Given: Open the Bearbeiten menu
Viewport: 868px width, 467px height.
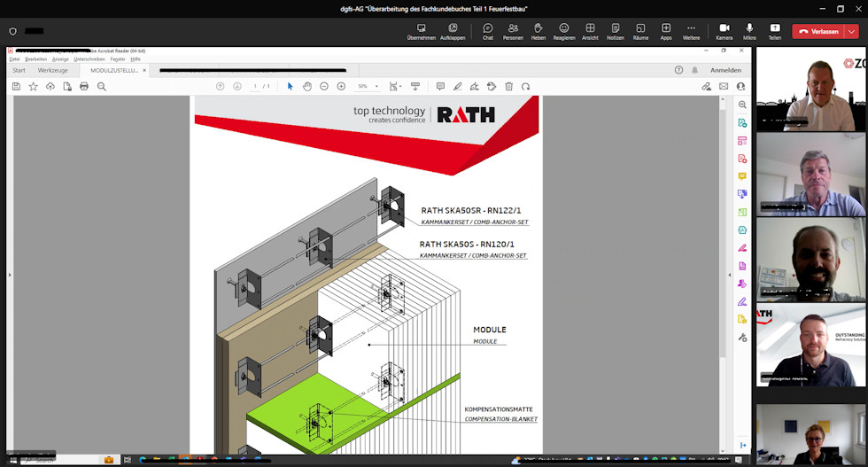Looking at the screenshot, I should pyautogui.click(x=36, y=59).
